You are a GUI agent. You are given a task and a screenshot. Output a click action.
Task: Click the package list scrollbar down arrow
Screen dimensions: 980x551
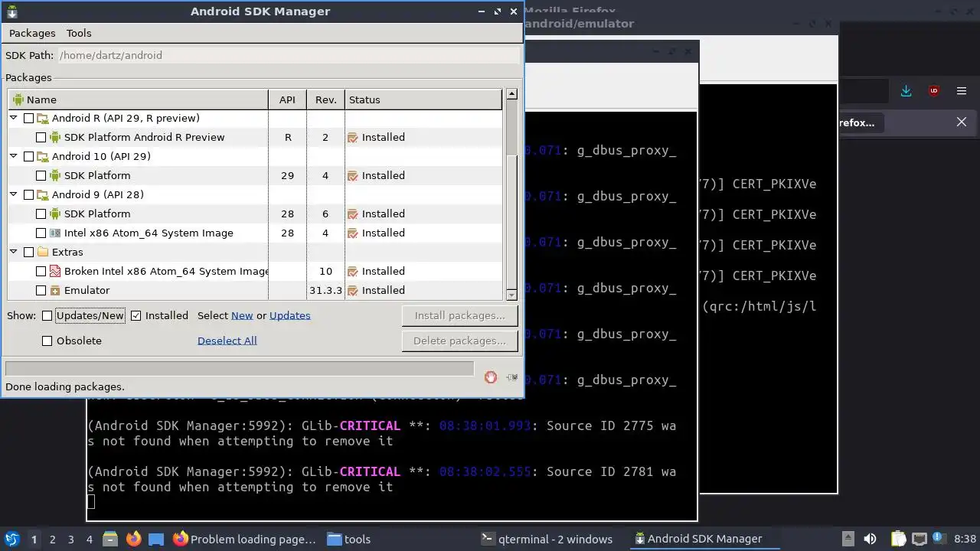511,295
